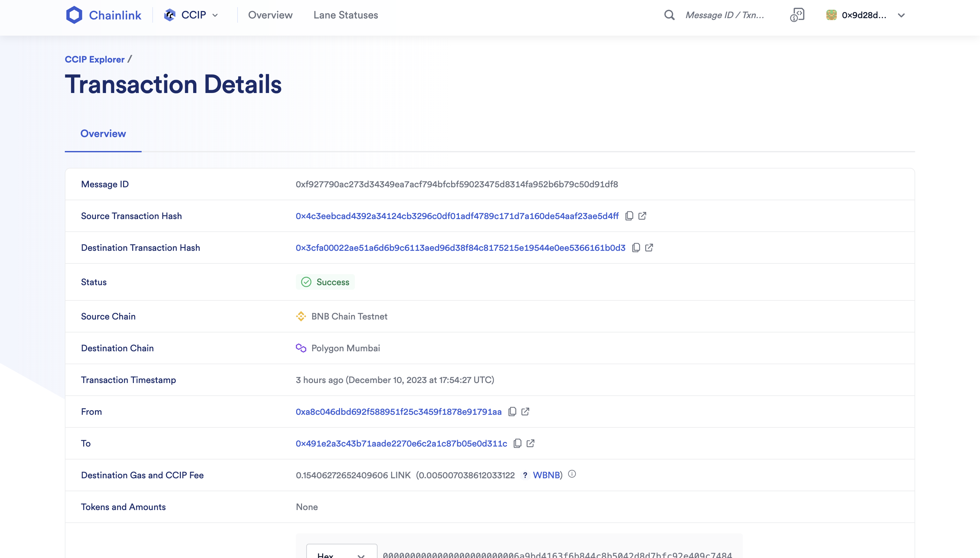
Task: Click the fee info circle icon
Action: tap(572, 474)
